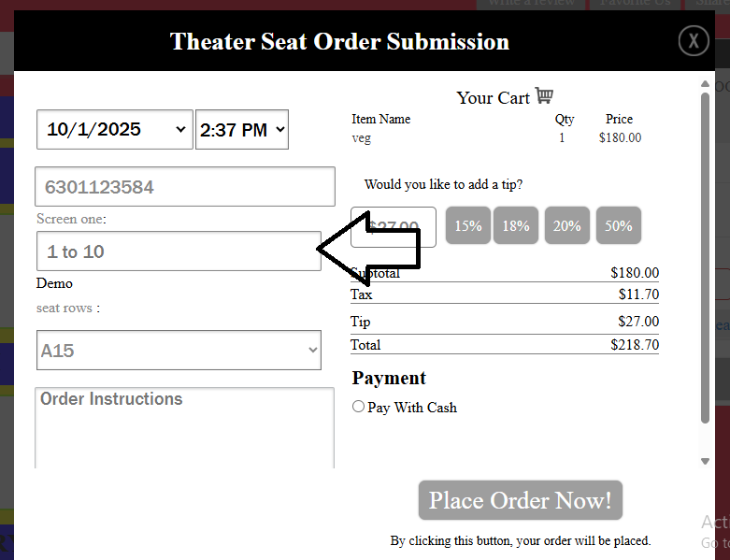Close the Theater Seat Order Submission dialog
Screen dimensions: 730x560
[693, 40]
